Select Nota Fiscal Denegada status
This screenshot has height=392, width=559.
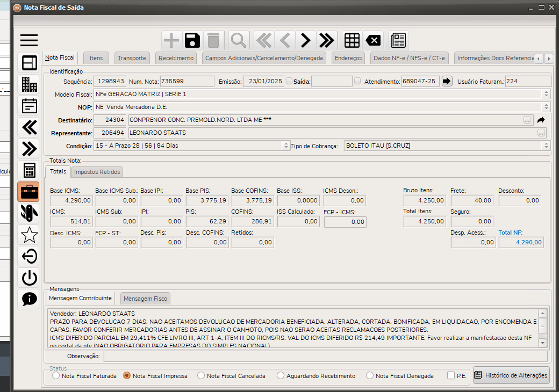370,376
